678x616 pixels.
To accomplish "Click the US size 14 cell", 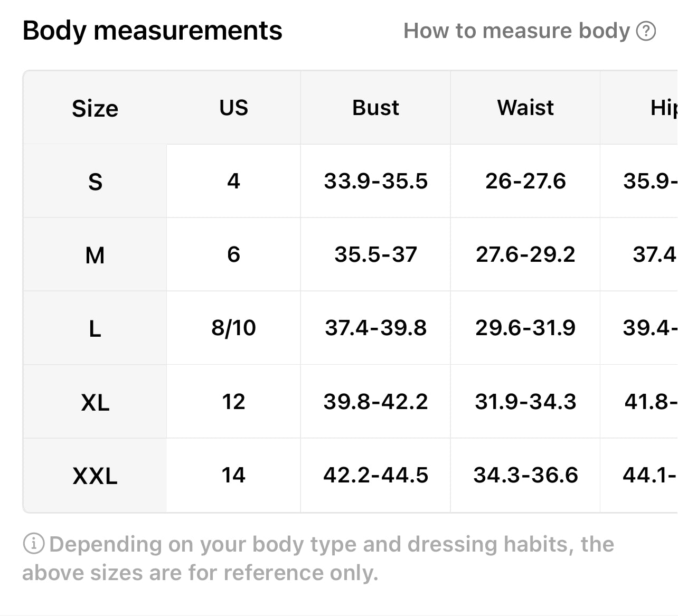I will [233, 476].
